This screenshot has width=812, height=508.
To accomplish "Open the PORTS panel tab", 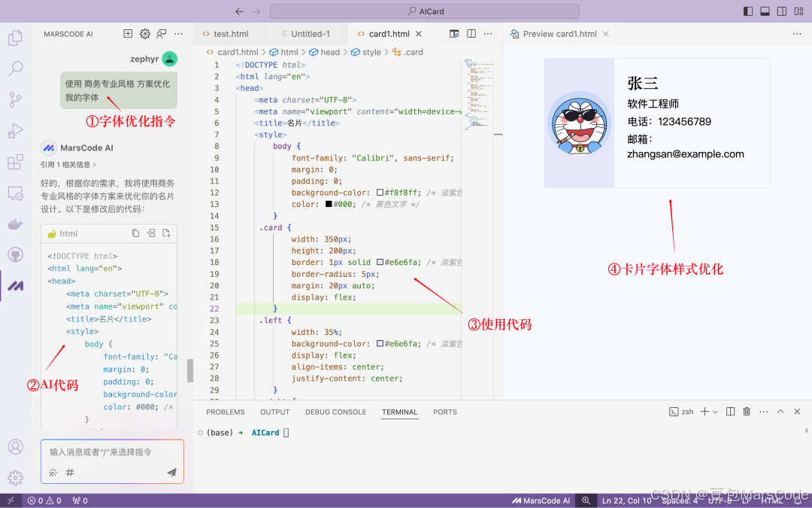I will tap(445, 412).
